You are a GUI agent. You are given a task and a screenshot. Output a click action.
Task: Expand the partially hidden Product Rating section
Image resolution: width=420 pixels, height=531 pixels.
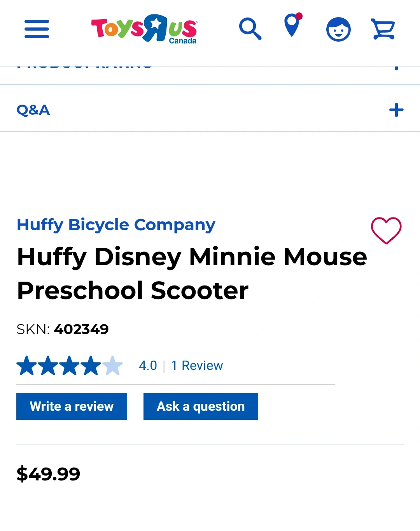(x=396, y=68)
